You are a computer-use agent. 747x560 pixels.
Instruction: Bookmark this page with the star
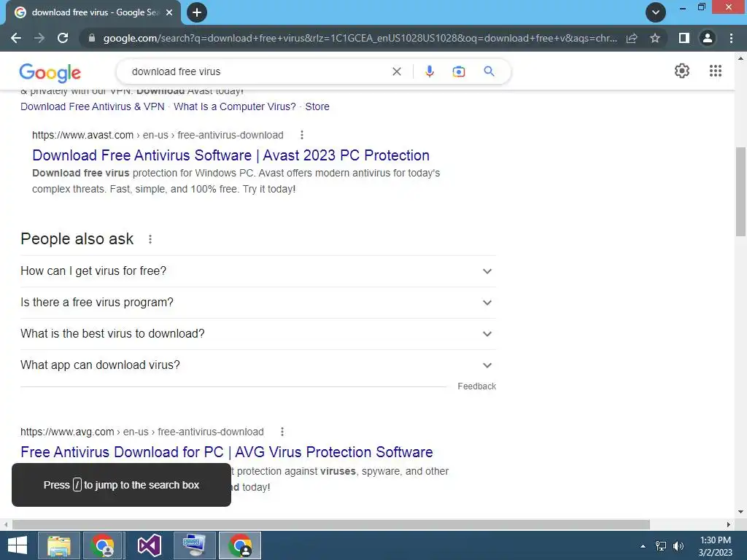pyautogui.click(x=655, y=38)
